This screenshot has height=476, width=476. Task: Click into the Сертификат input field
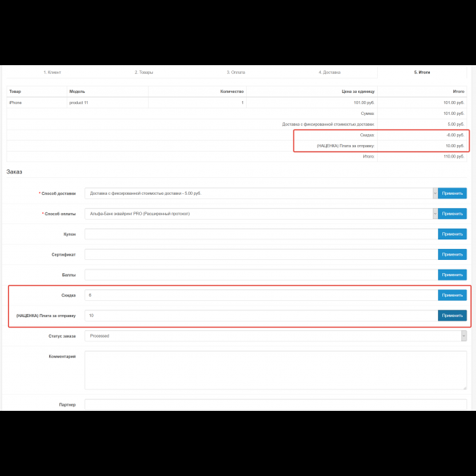click(261, 254)
